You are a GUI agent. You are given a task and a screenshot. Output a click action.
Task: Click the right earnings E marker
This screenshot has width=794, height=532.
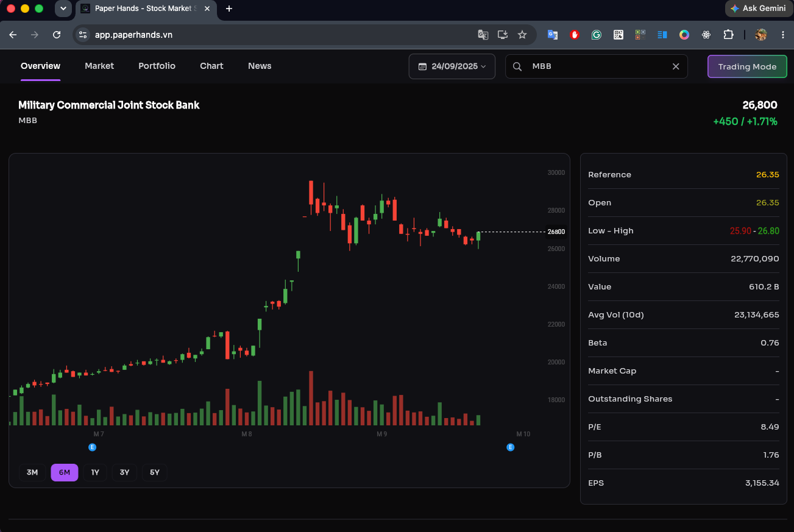tap(511, 447)
